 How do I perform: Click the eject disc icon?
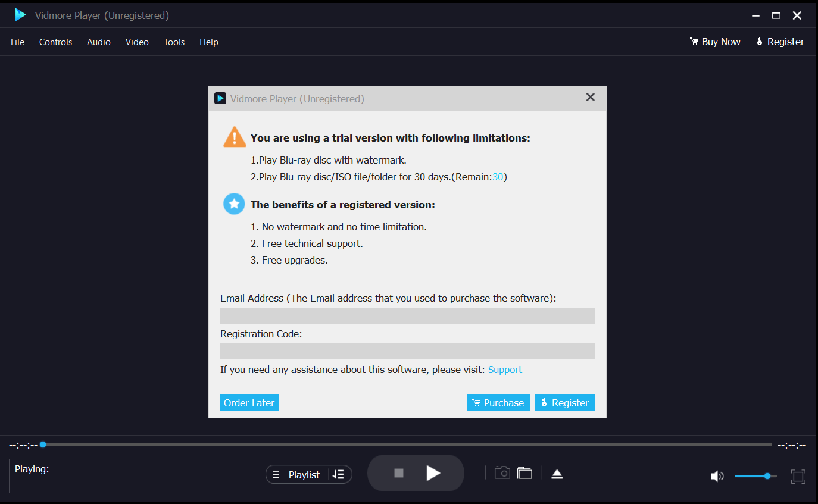pos(557,474)
